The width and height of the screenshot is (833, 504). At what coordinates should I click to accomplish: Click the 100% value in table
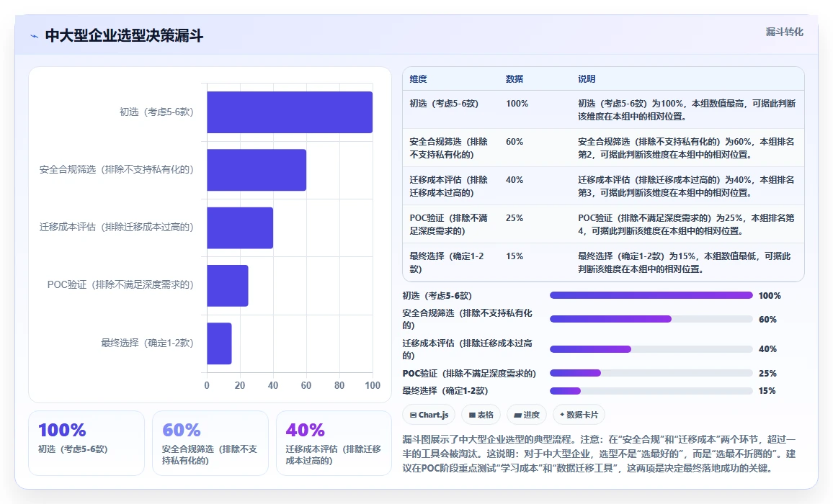(x=517, y=104)
